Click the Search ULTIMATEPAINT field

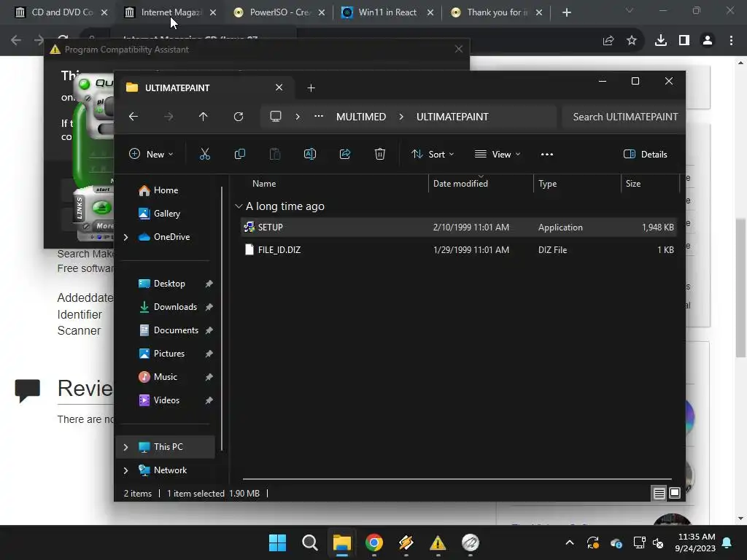tap(623, 117)
